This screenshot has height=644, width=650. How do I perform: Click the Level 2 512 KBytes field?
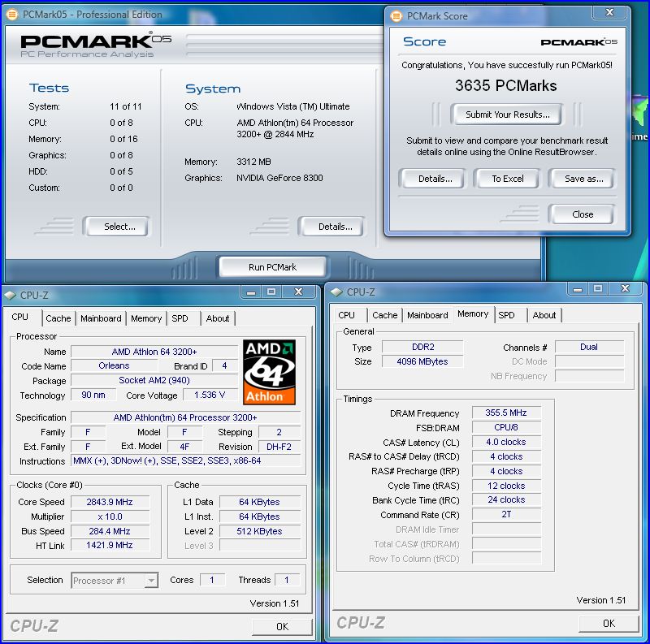click(x=259, y=531)
